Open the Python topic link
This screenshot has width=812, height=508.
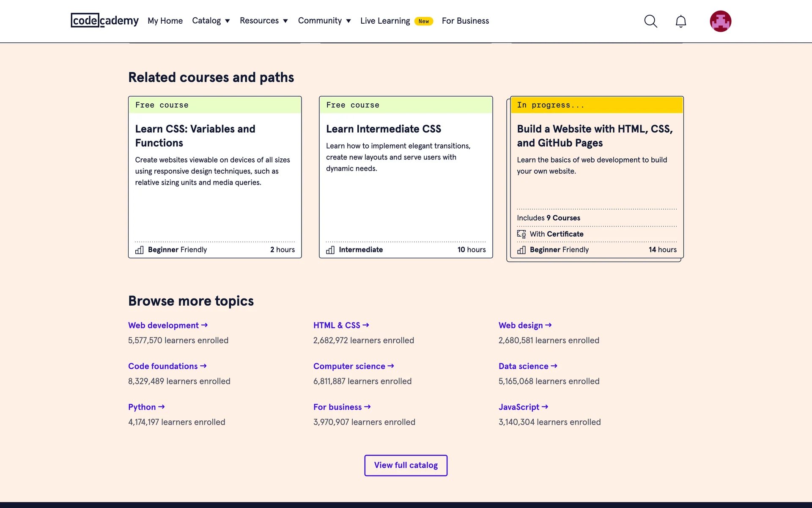point(142,407)
